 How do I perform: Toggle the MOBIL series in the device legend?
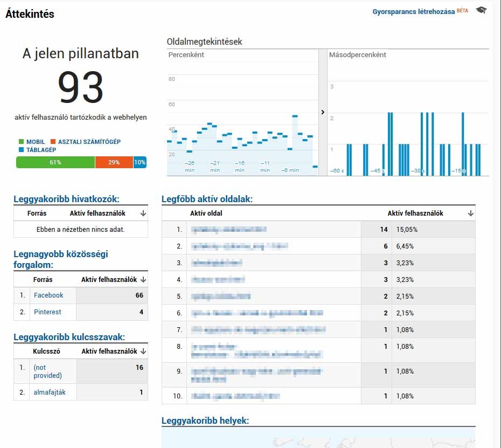(x=30, y=141)
